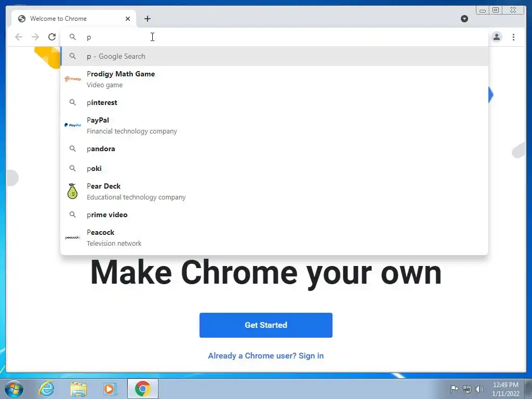Click the search icon next to poki
This screenshot has width=532, height=399.
click(73, 168)
